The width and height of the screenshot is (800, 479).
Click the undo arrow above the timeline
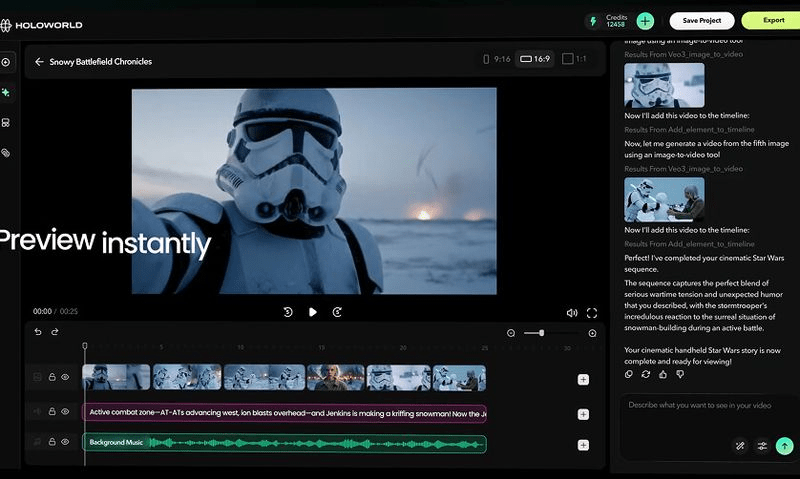pyautogui.click(x=38, y=332)
